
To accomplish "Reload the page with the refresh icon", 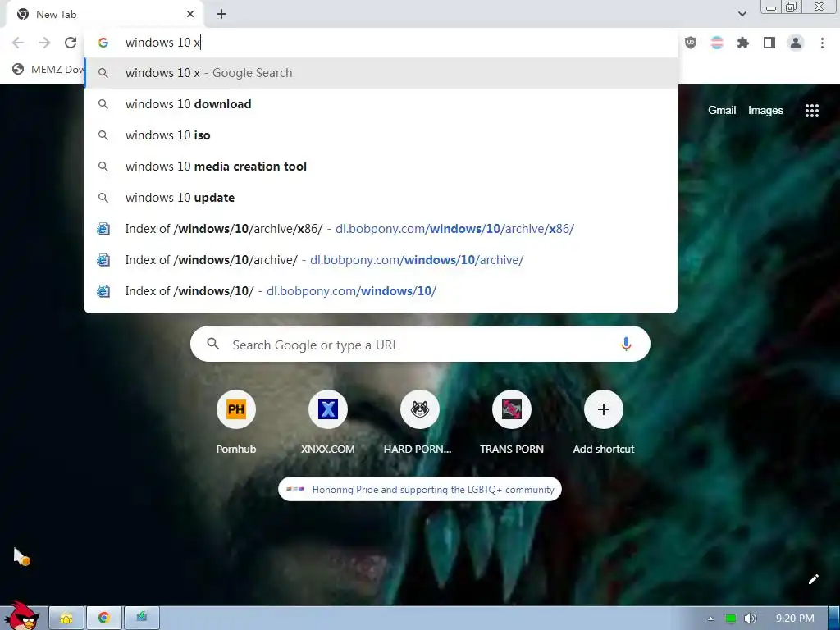I will pos(71,43).
